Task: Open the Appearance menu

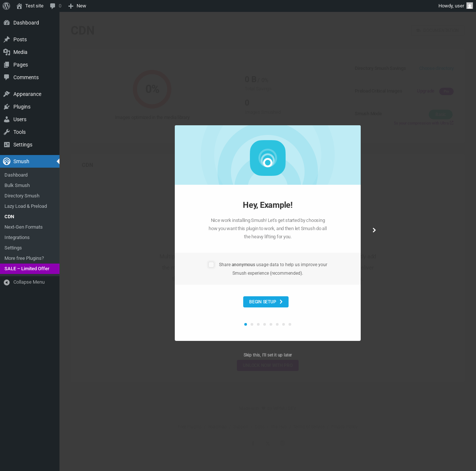Action: coord(30,94)
